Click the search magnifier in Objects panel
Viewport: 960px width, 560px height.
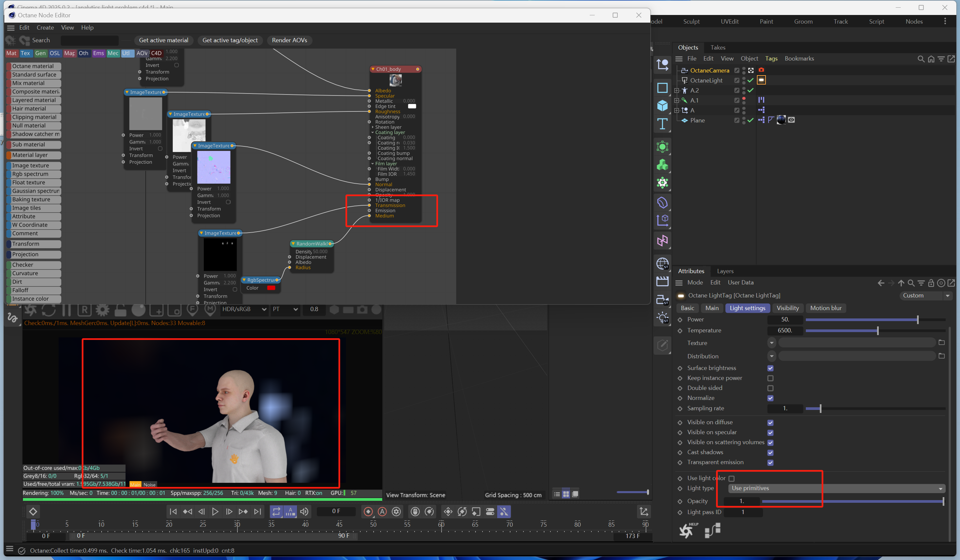[921, 59]
